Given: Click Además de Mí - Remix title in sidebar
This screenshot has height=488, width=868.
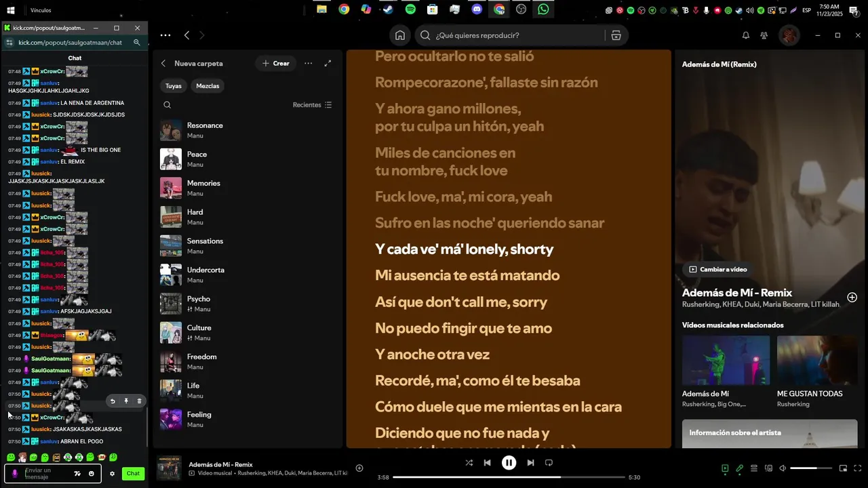Looking at the screenshot, I should click(x=737, y=293).
